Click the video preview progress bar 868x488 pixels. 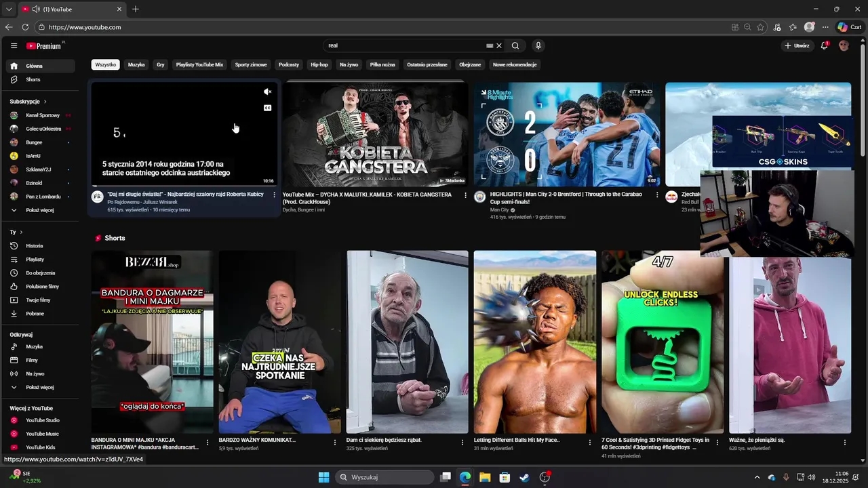[x=184, y=186]
